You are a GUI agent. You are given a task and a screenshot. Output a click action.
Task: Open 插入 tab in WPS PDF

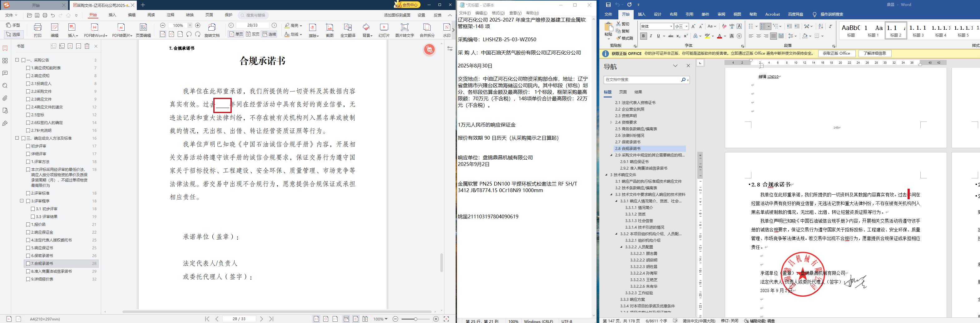click(x=112, y=15)
